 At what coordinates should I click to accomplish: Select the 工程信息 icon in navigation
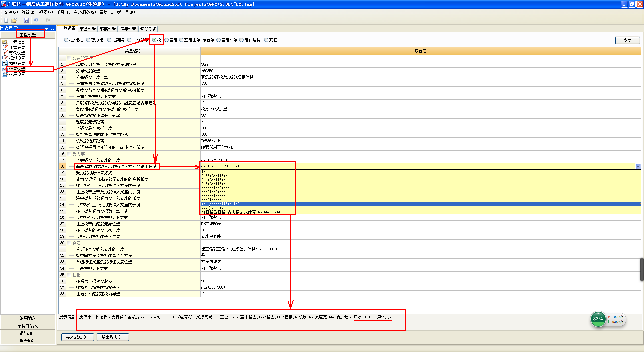5,42
